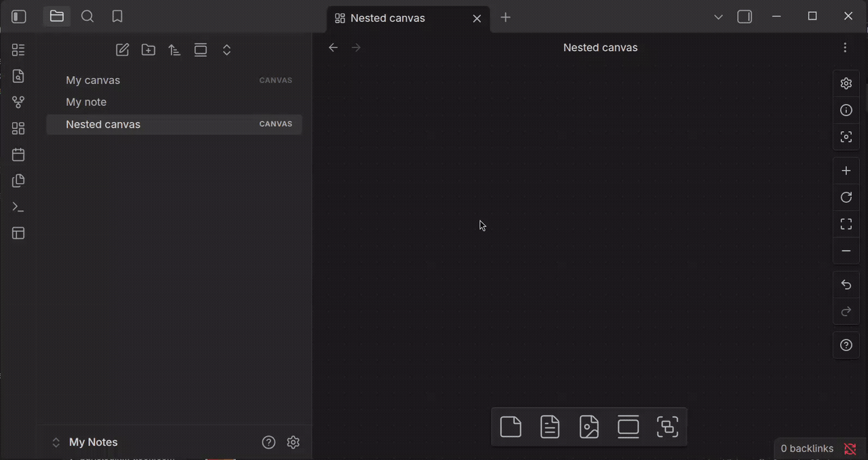Viewport: 868px width, 460px height.
Task: Toggle the left sidebar
Action: (x=19, y=17)
